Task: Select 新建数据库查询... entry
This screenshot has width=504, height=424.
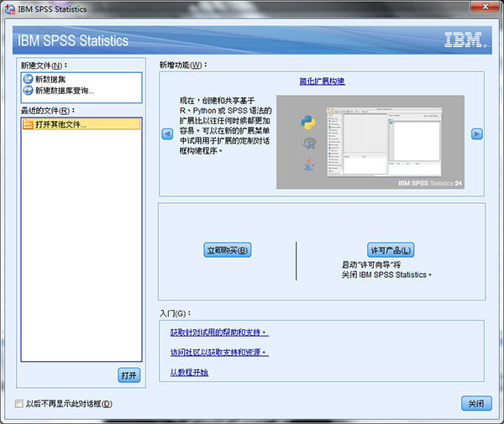Action: point(81,91)
